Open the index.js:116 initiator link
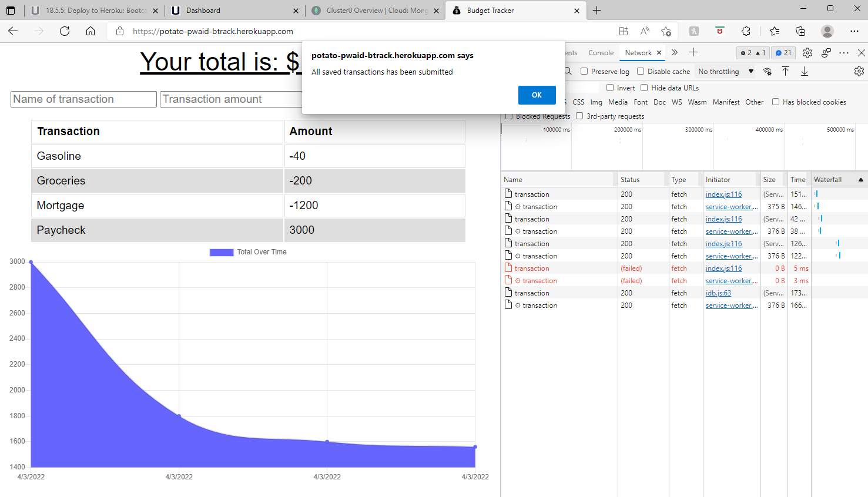This screenshot has width=868, height=497. [x=723, y=194]
